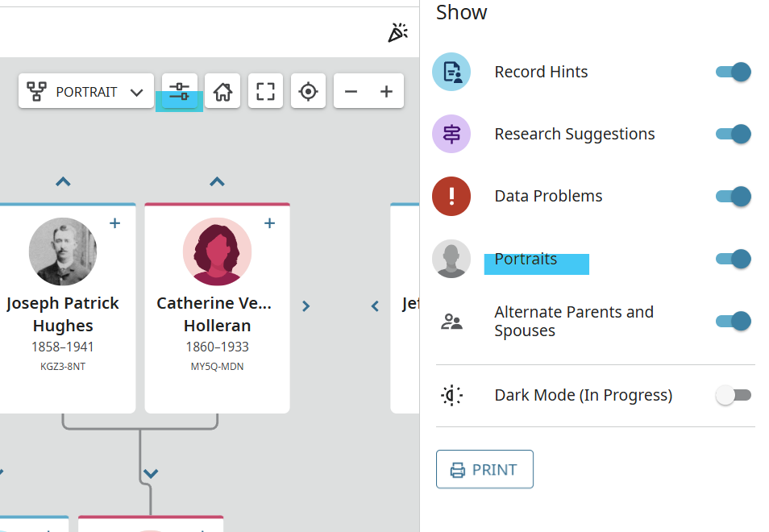Enable Dark Mode (In Progress) switch

point(733,395)
